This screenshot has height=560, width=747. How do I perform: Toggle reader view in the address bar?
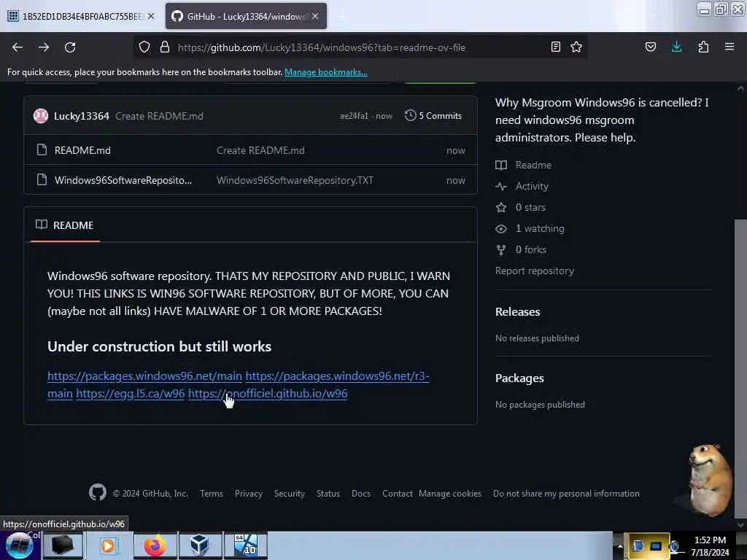coord(555,47)
